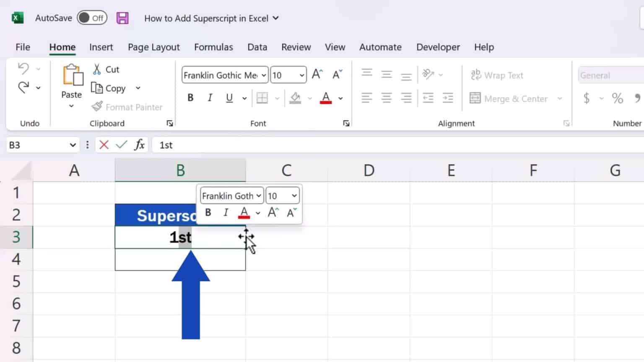Select the Italic icon on the ribbon

(x=210, y=98)
